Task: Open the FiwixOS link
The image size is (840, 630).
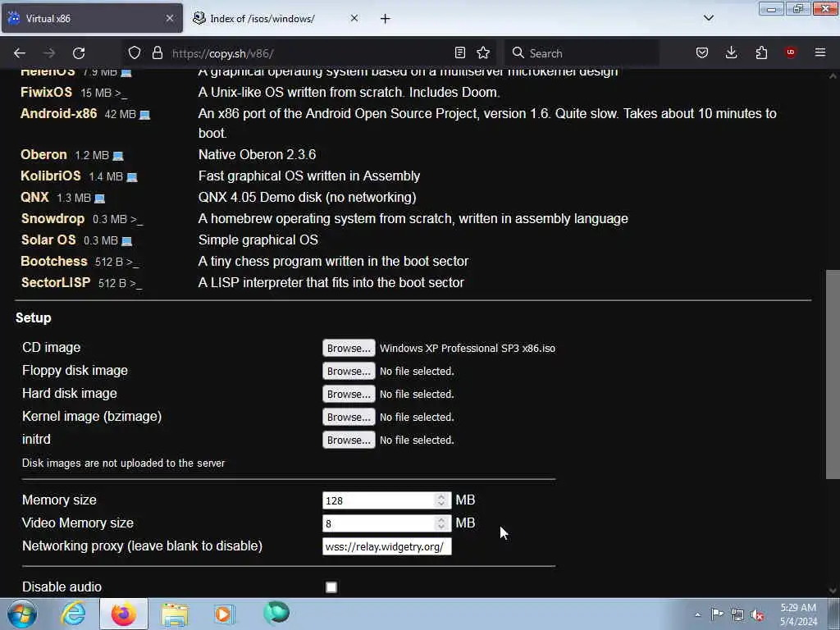Action: click(46, 92)
